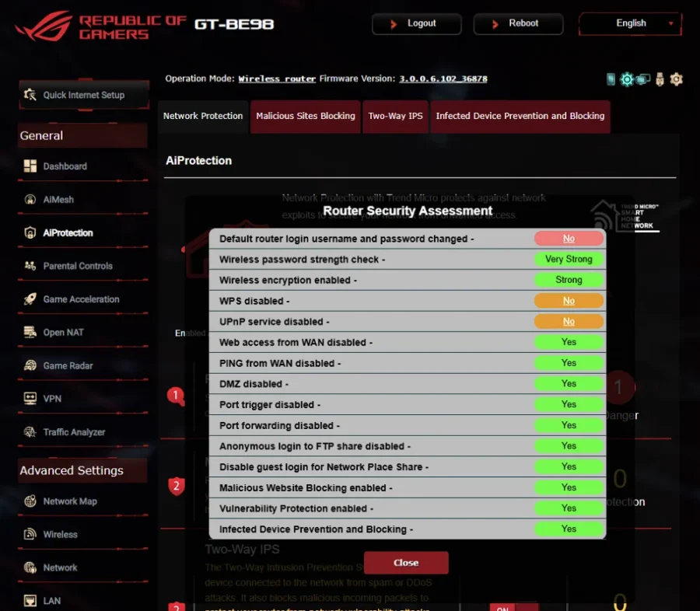Click the Network Map globe icon

(30, 501)
